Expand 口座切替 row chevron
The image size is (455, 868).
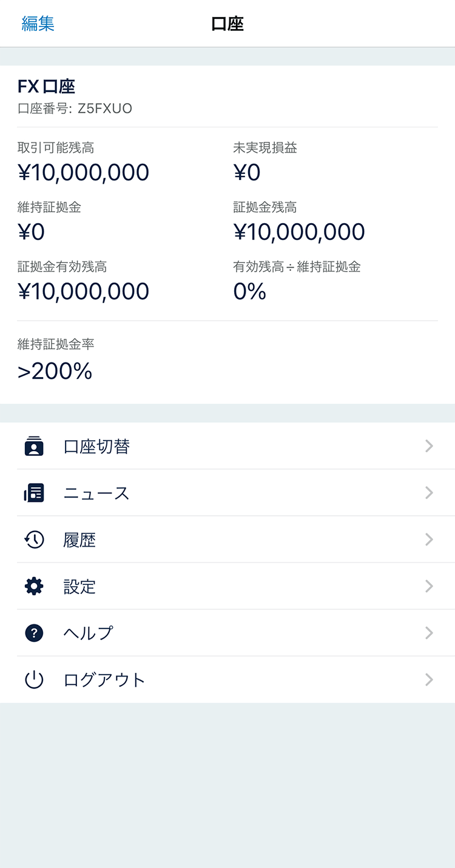click(x=429, y=446)
